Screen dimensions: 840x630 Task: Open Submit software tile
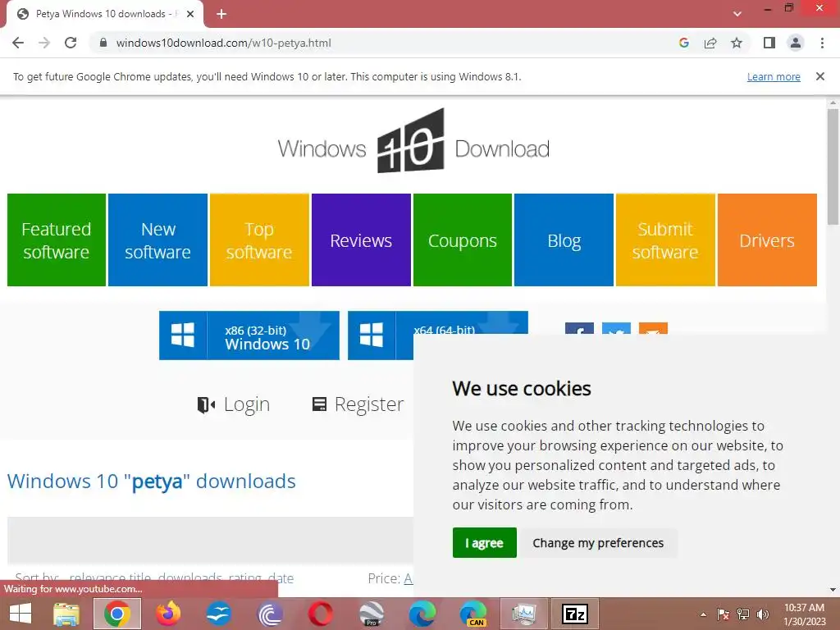tap(665, 240)
